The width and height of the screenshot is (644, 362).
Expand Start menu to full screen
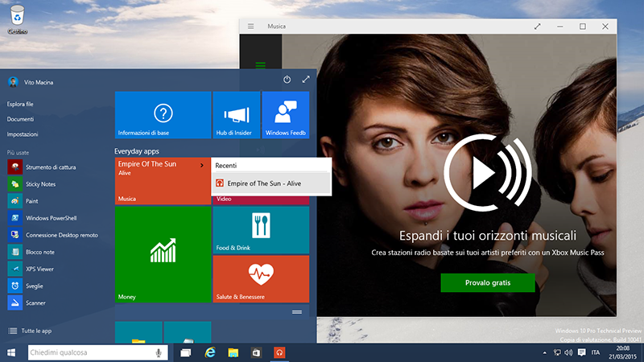(306, 79)
